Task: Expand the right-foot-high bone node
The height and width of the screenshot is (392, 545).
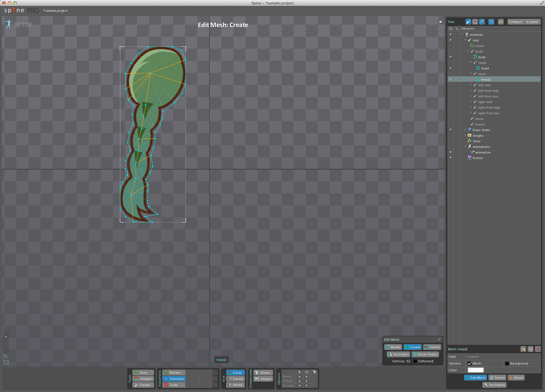Action: coord(471,107)
